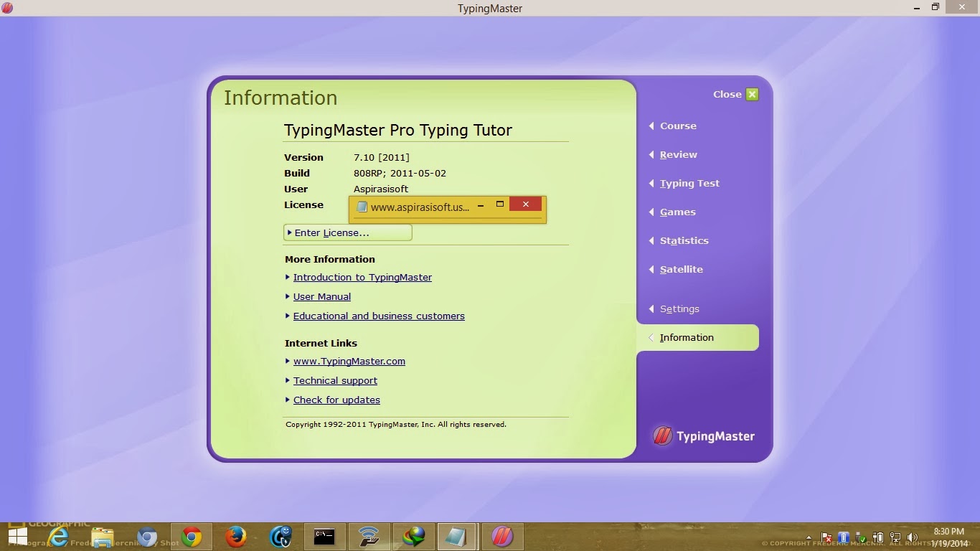The width and height of the screenshot is (980, 551).
Task: Select the Information tab in the sidebar
Action: (697, 337)
